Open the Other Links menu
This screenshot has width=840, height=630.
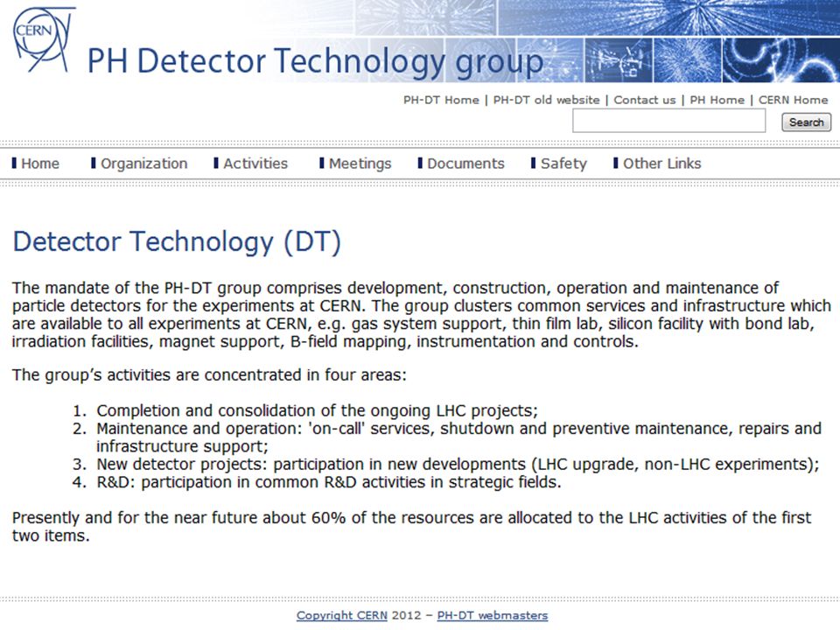coord(657,164)
